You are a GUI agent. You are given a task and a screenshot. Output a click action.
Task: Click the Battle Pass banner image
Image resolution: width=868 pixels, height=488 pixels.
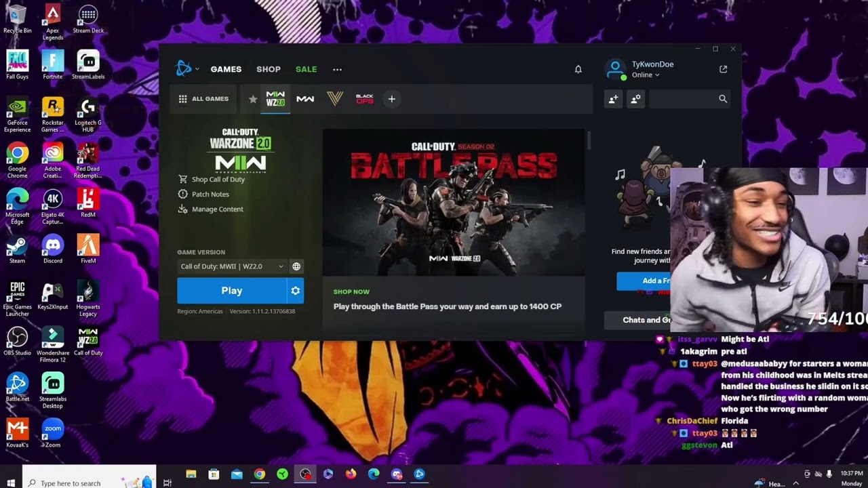tap(454, 203)
